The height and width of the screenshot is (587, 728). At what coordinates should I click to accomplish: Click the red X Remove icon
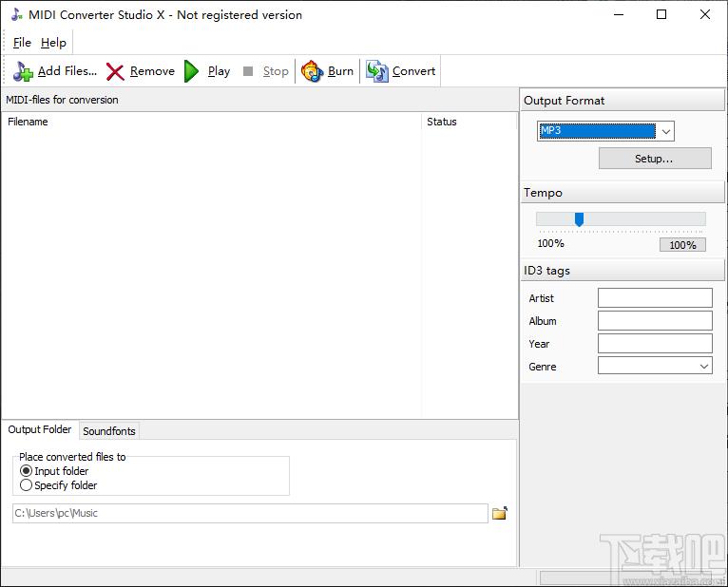(x=115, y=71)
